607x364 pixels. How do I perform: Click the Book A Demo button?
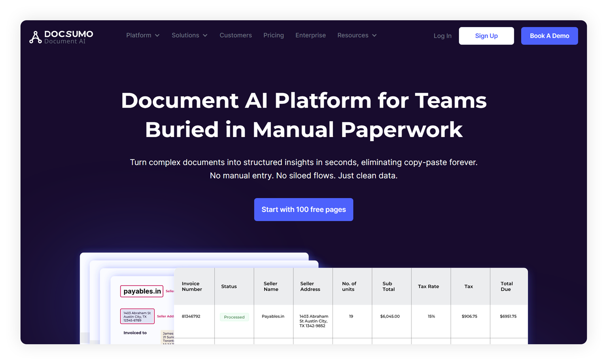click(x=549, y=36)
